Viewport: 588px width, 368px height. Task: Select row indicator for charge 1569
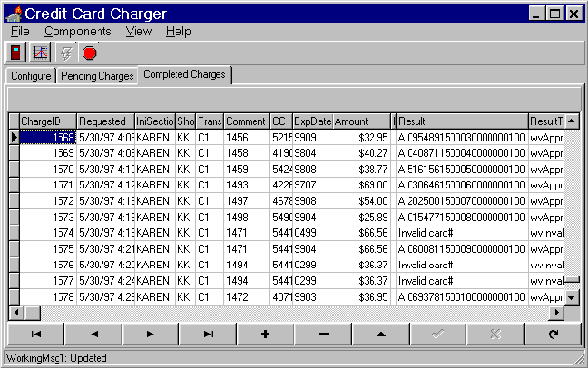click(x=14, y=153)
